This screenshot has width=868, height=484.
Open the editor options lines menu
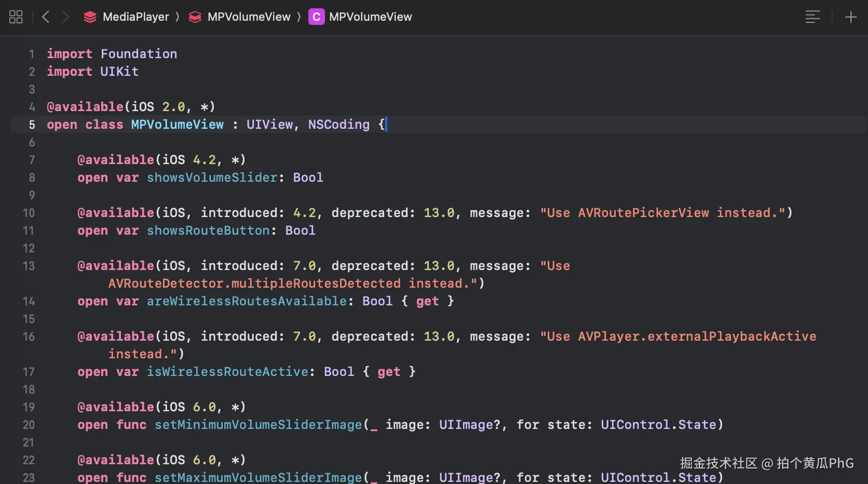[x=813, y=17]
